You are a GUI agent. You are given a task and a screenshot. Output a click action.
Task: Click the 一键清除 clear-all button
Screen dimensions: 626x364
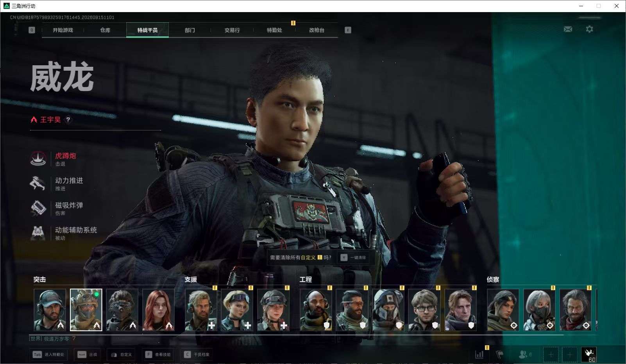(x=353, y=257)
